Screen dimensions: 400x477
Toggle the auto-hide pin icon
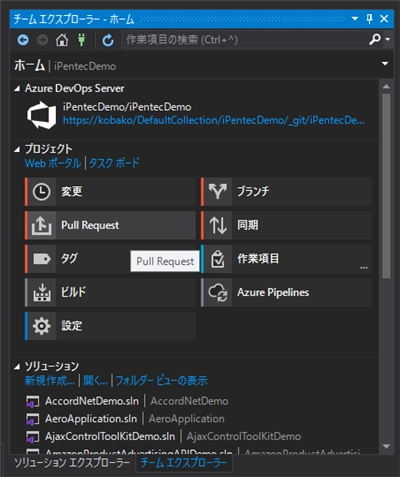pos(369,19)
